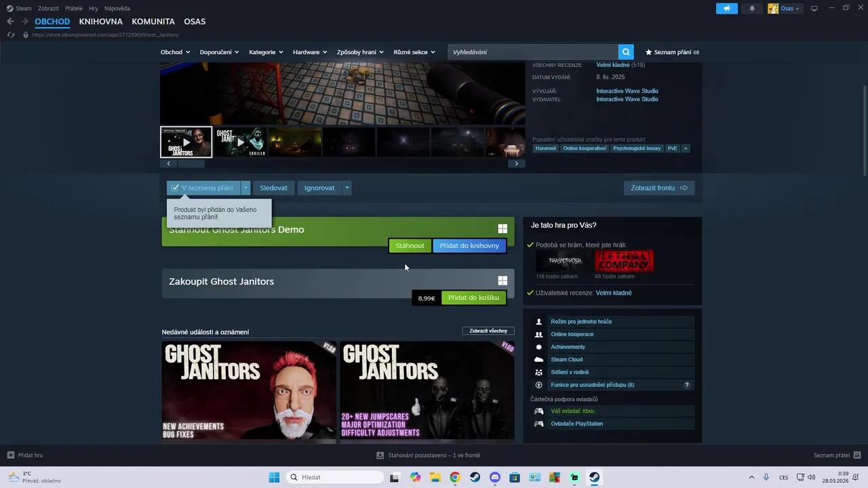Click the Xbox controller gamepad icon
Image resolution: width=868 pixels, height=488 pixels.
(539, 411)
